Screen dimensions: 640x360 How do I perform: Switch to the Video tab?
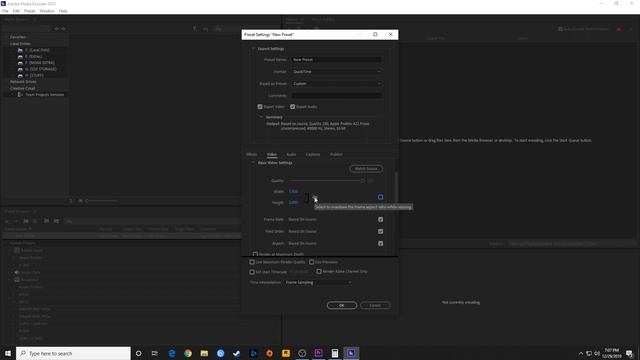(272, 154)
